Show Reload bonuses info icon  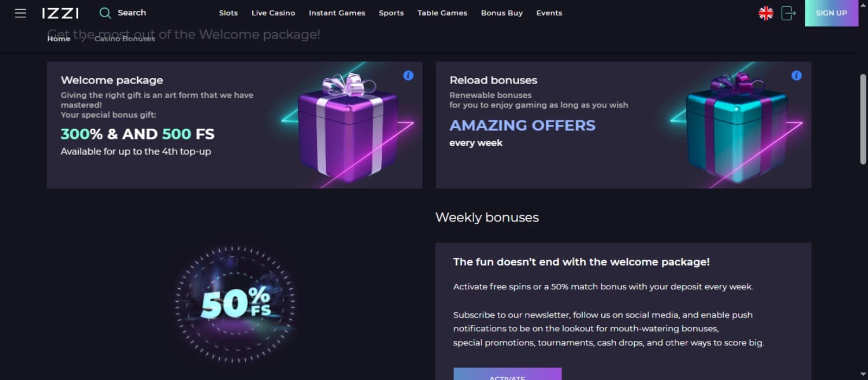point(796,75)
